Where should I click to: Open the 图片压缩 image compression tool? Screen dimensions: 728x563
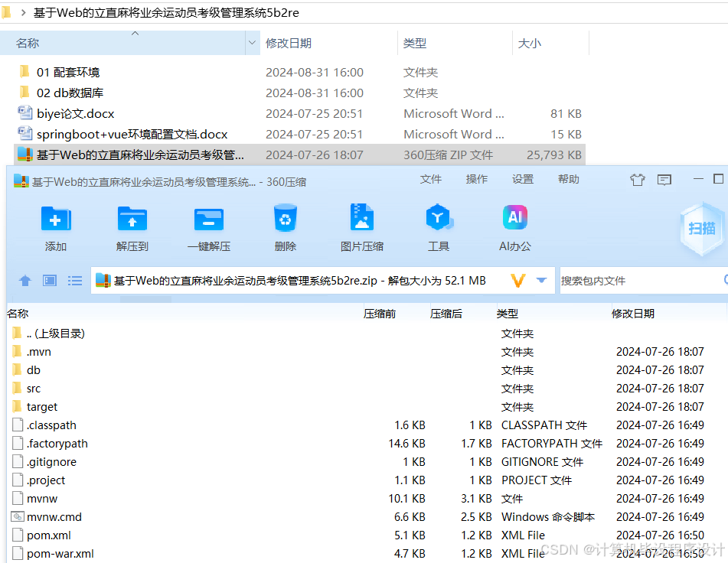coord(361,226)
